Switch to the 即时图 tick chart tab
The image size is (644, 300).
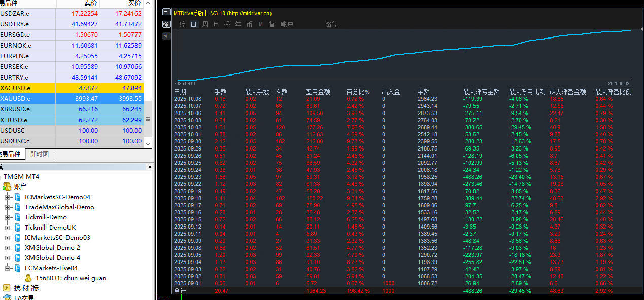coord(40,154)
